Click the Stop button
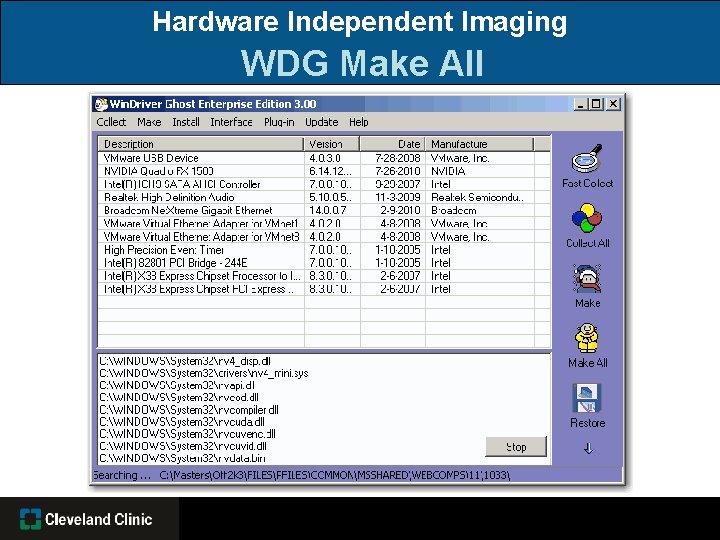This screenshot has height=540, width=720. (x=516, y=447)
